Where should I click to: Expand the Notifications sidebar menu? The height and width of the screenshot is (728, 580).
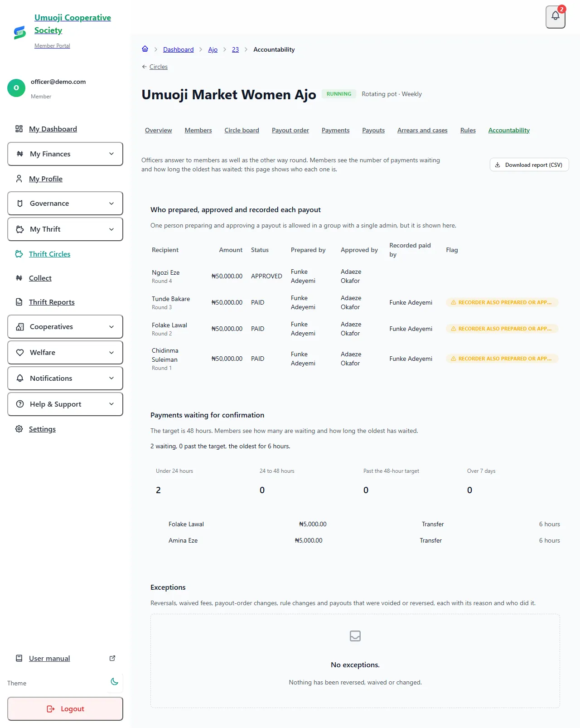[65, 378]
